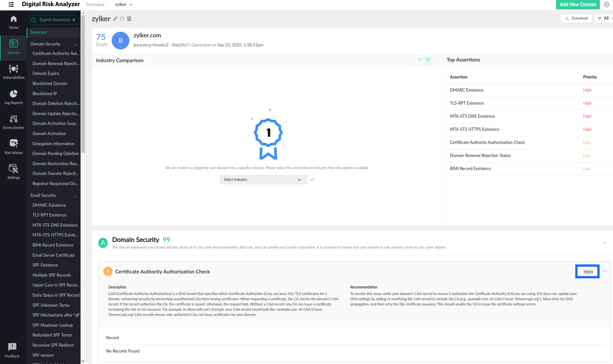Open the Risk Waiver page
Viewport: 613px width, 364px height.
pos(13,147)
